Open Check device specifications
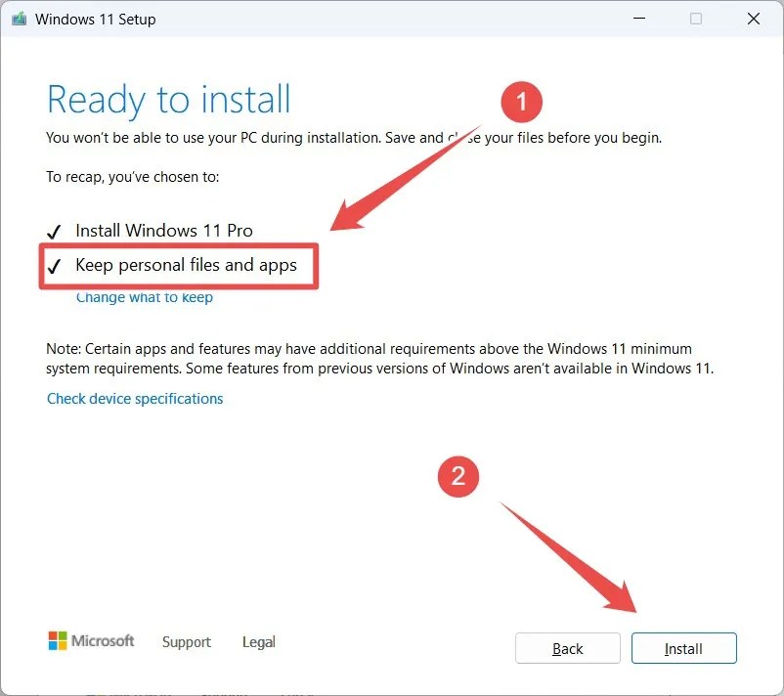Image resolution: width=784 pixels, height=696 pixels. (135, 398)
